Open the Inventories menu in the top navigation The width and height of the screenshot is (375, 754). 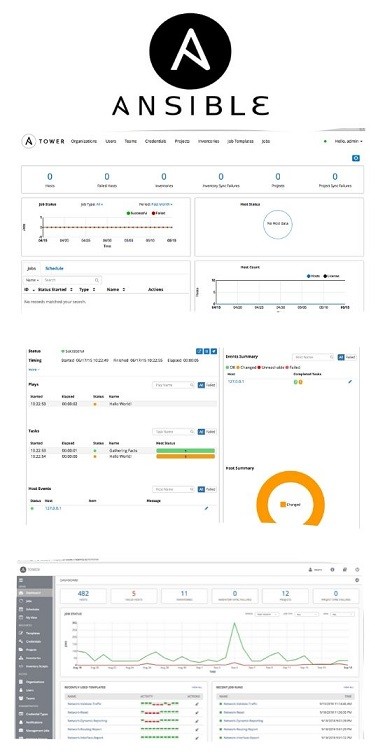point(209,141)
